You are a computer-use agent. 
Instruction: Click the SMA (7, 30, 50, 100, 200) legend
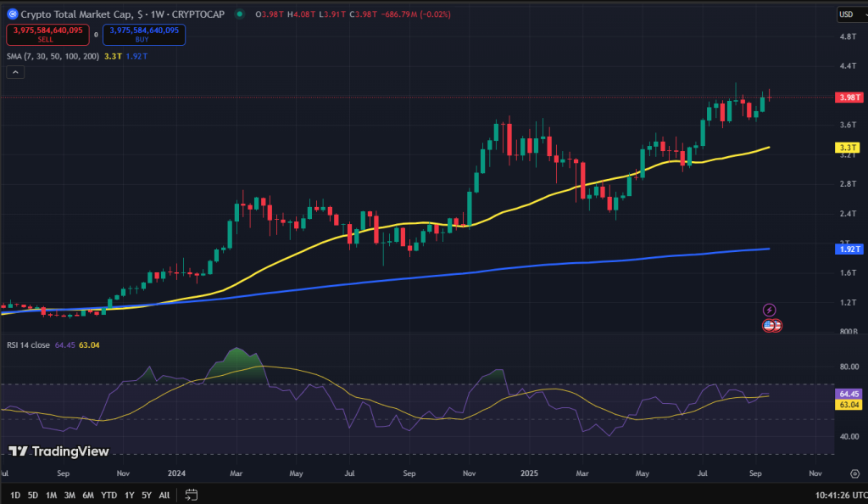coord(53,57)
